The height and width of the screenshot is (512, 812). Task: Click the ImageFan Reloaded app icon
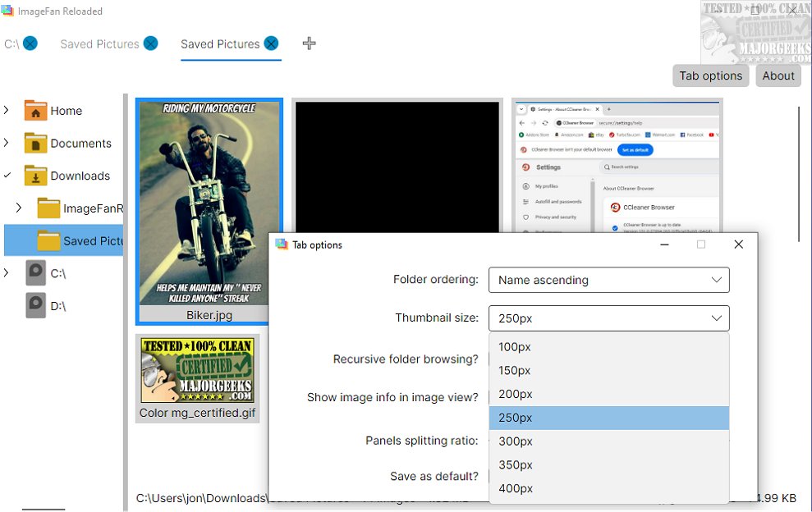click(x=7, y=11)
